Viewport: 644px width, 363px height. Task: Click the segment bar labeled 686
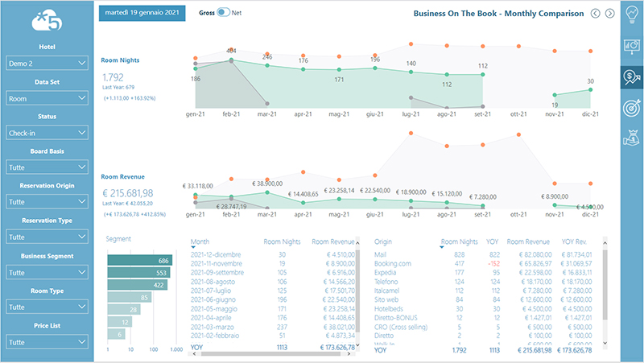(x=139, y=260)
